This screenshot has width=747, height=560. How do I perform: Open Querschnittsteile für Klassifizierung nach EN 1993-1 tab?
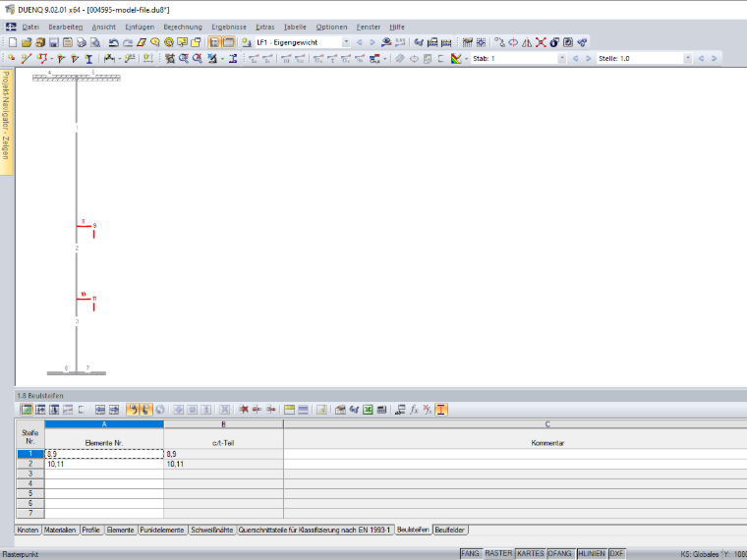(315, 530)
